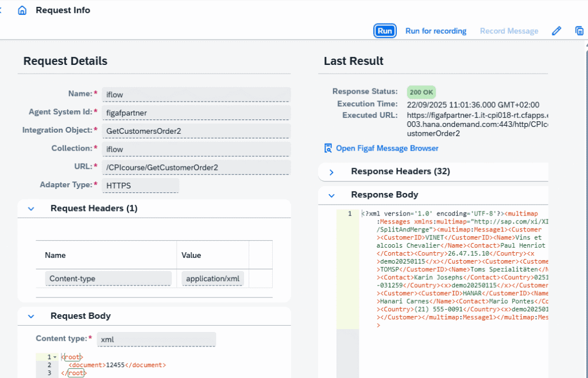Click the document line in request body
The width and height of the screenshot is (588, 378).
coord(117,365)
